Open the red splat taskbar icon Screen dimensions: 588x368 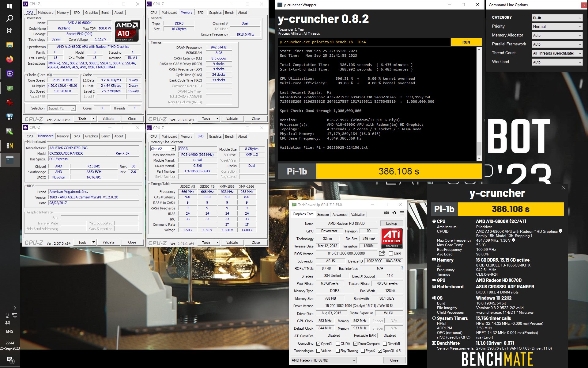point(10,102)
